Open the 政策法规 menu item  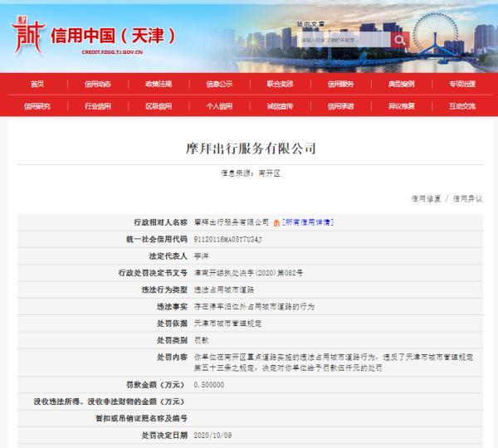[x=159, y=84]
